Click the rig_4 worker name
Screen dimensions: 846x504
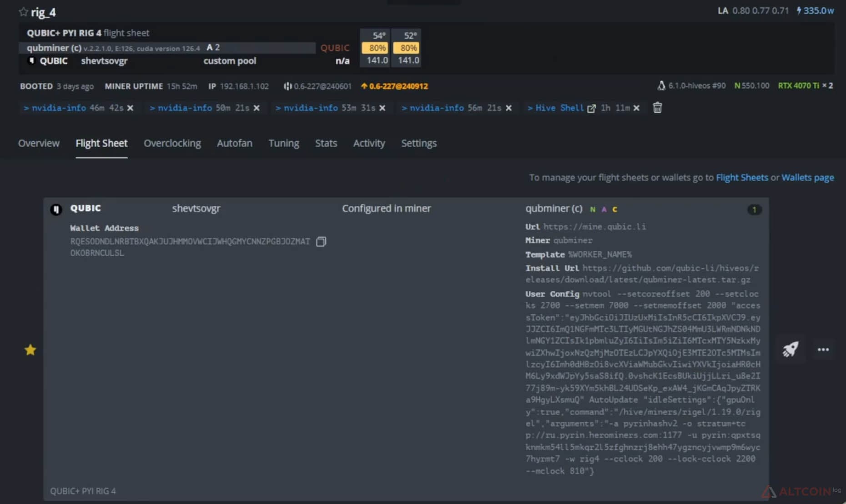(x=43, y=12)
